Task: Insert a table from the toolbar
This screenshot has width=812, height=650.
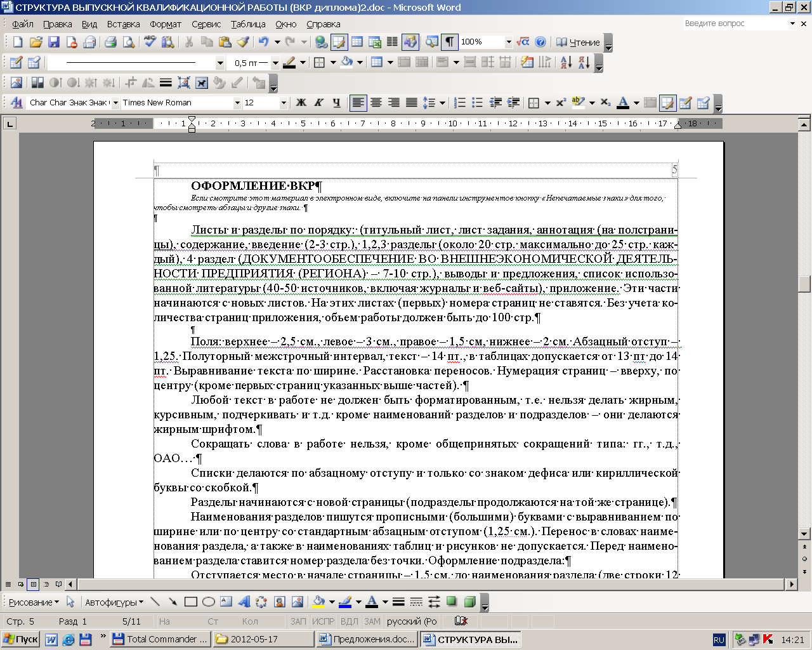Action: pyautogui.click(x=357, y=43)
